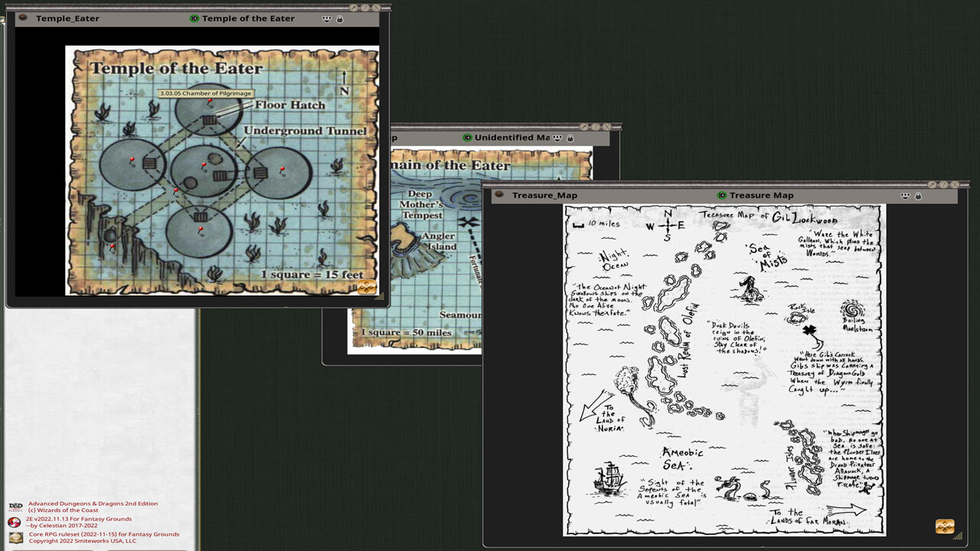Screen dimensions: 980x551
Task: Click the Treasure_Map drag link icon
Action: tap(499, 195)
